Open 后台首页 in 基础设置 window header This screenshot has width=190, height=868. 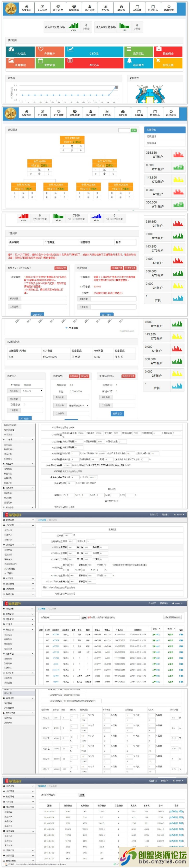pos(154,515)
